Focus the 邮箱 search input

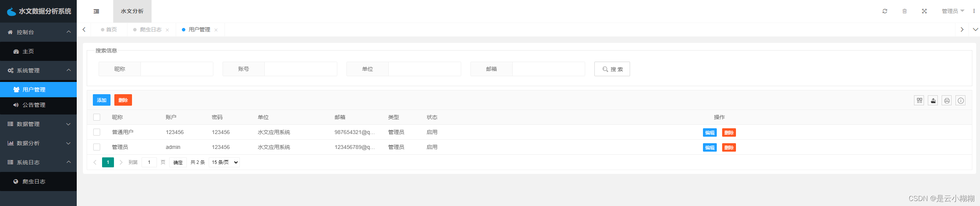549,69
